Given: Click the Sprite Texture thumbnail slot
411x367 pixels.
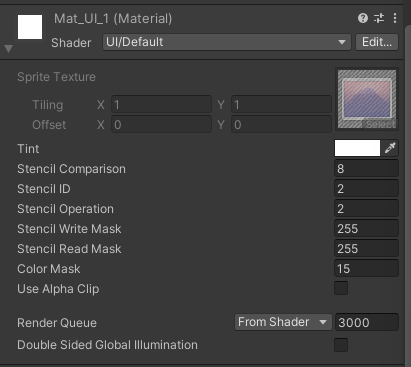Looking at the screenshot, I should [367, 99].
